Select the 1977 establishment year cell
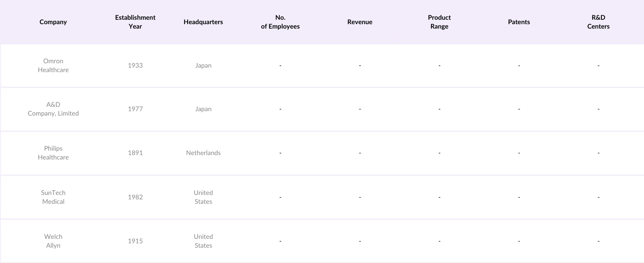 (135, 109)
